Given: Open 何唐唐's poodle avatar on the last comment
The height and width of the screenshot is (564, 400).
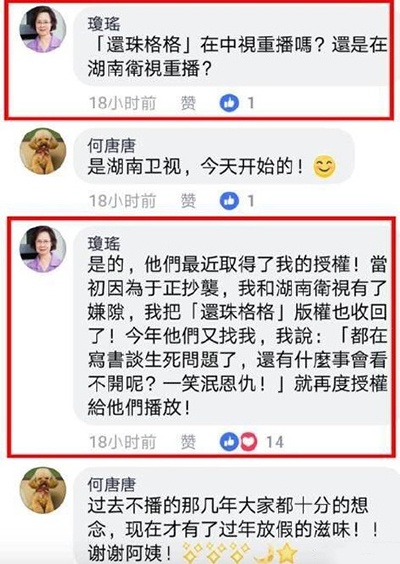Looking at the screenshot, I should point(43,490).
